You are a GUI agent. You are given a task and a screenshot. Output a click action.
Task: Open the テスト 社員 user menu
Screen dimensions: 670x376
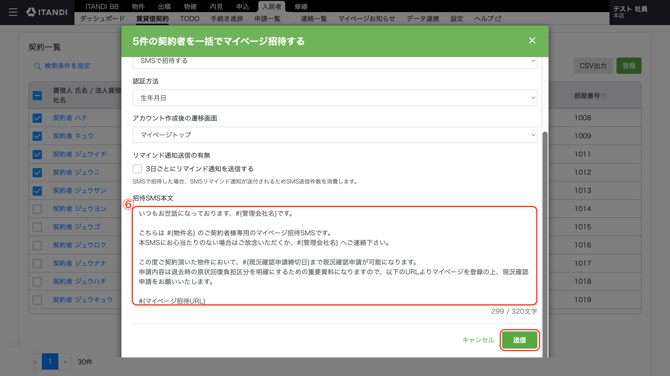(630, 12)
